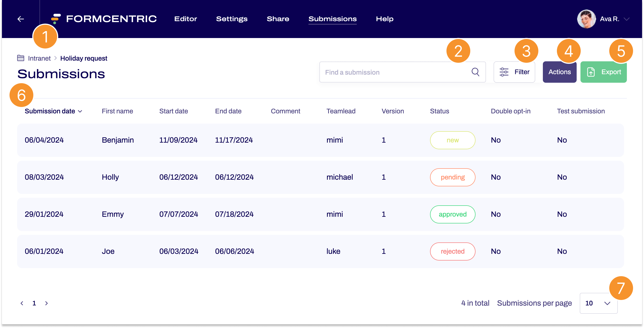This screenshot has height=328, width=644.
Task: Click the back arrow icon
Action: click(20, 19)
